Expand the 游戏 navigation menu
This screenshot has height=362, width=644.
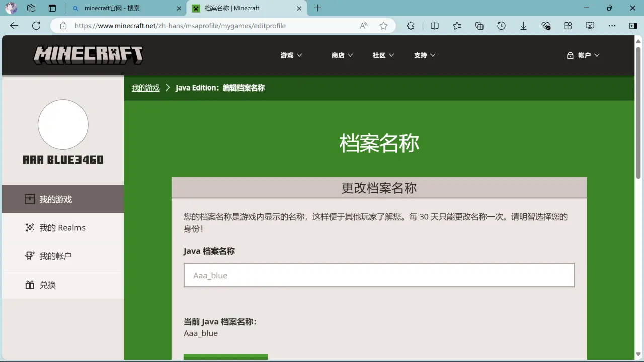[x=291, y=55]
